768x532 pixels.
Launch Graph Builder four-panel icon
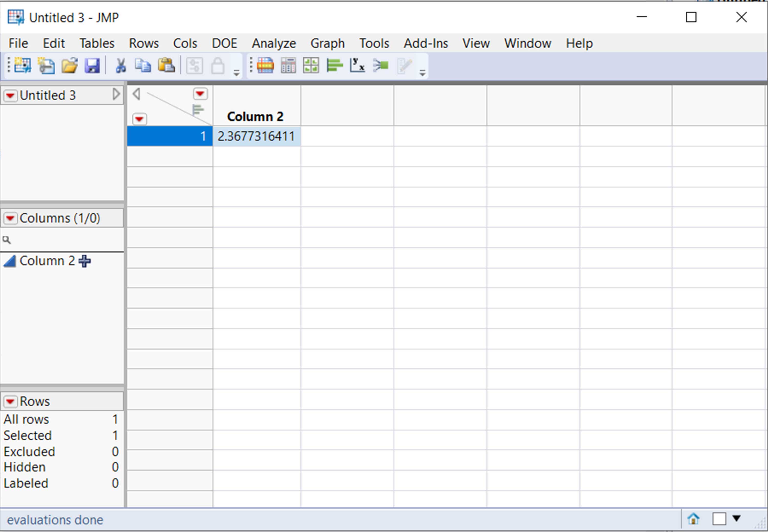(311, 65)
